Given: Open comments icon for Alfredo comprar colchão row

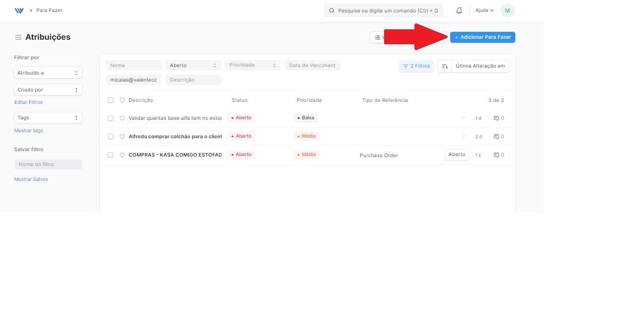Looking at the screenshot, I should click(496, 137).
